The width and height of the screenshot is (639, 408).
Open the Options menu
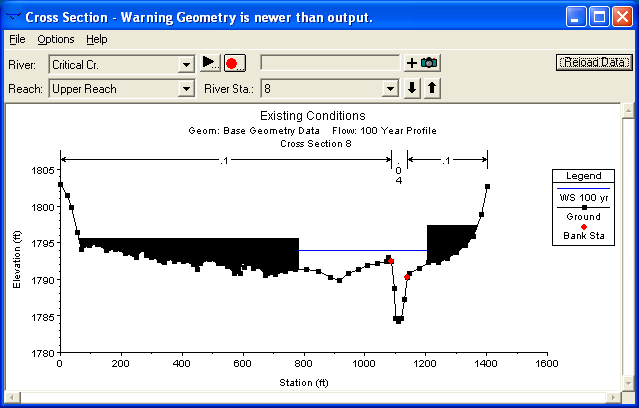[x=56, y=39]
